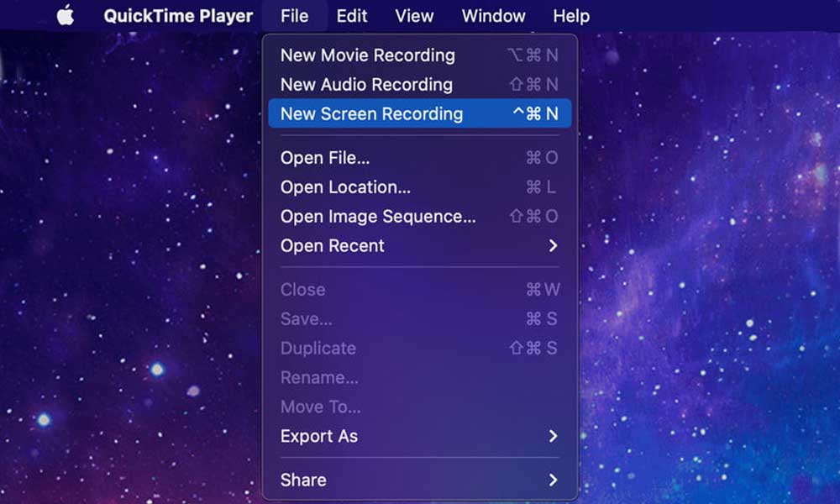Click the File menu in the menu bar
840x504 pixels.
(295, 14)
